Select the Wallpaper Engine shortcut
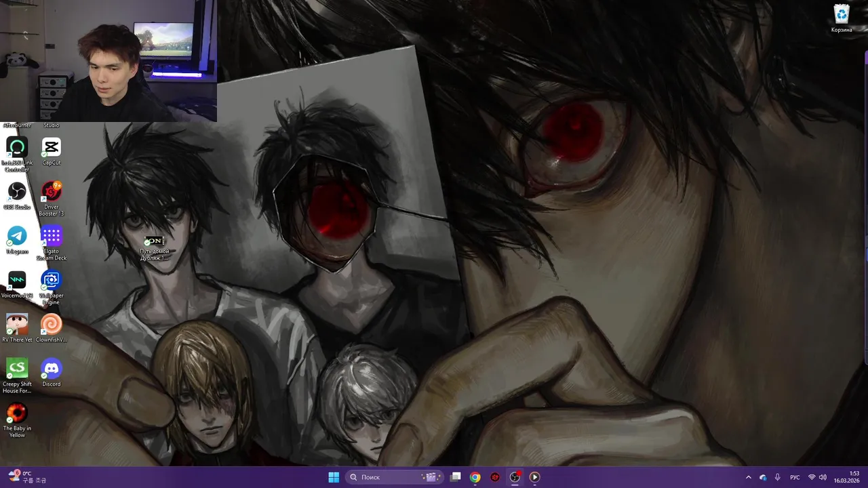The width and height of the screenshot is (868, 488). click(52, 287)
